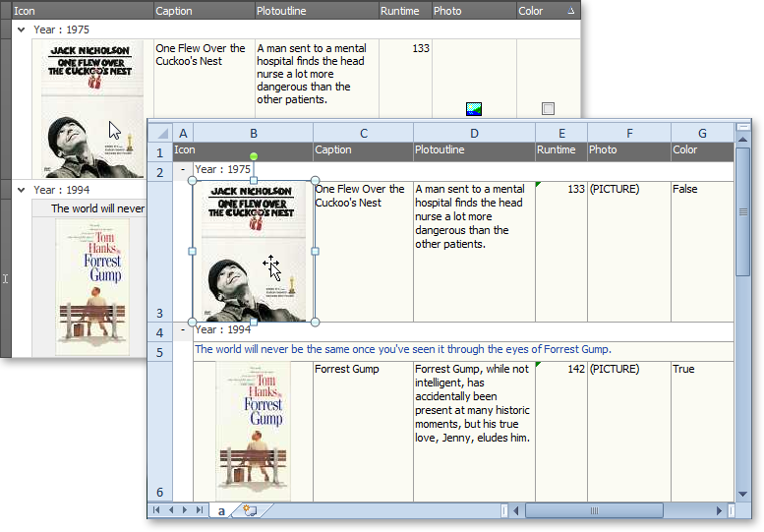Click the vertical scrollbar down arrow
This screenshot has width=764, height=532.
(742, 495)
